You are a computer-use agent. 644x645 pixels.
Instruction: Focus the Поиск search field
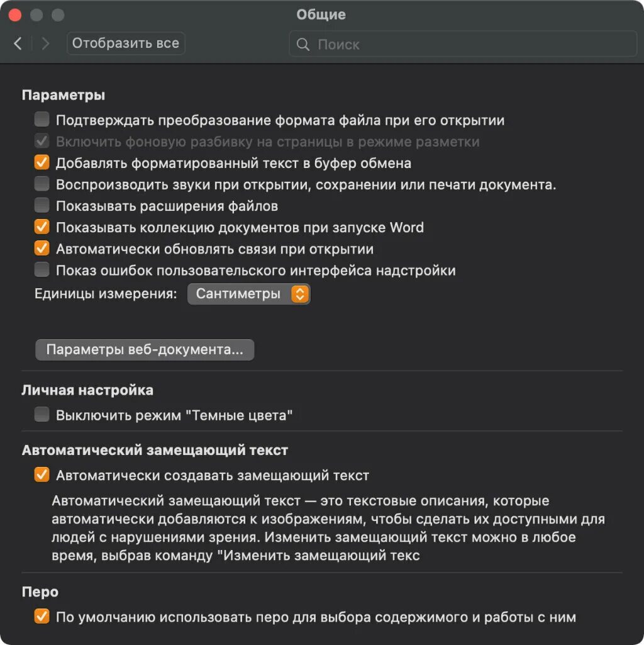tap(463, 44)
